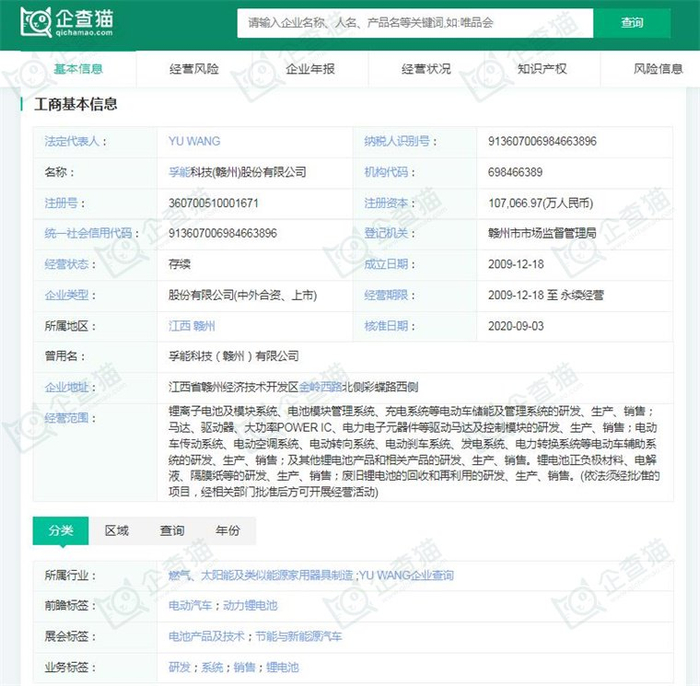This screenshot has height=686, width=700.
Task: Select the 工商基本信息 section heading
Action: (75, 104)
